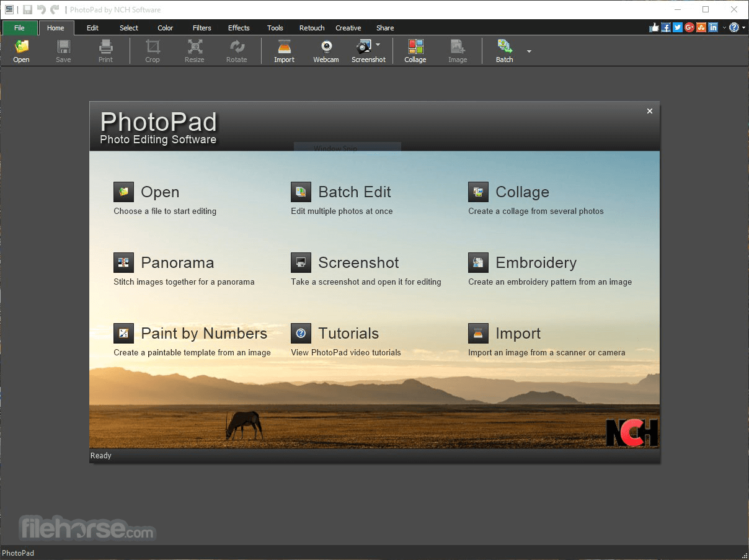Click the Embroidery heading
Screen dimensions: 749x560
click(536, 264)
